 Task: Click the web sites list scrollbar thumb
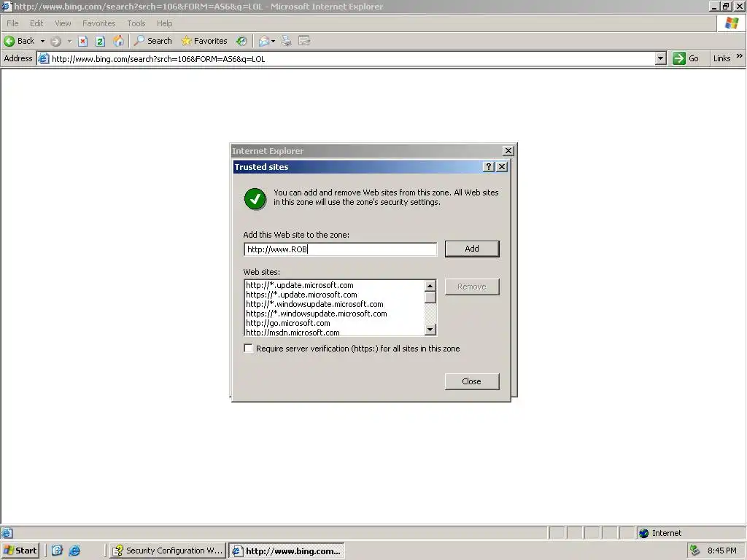430,297
